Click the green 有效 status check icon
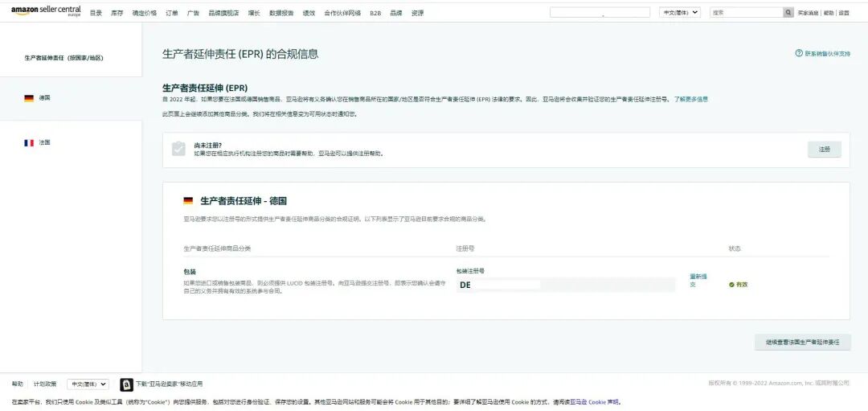This screenshot has height=411, width=868. coord(731,284)
